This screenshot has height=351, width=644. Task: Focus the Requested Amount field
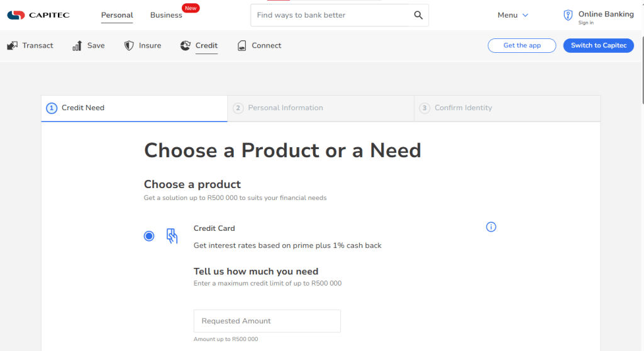(x=267, y=321)
